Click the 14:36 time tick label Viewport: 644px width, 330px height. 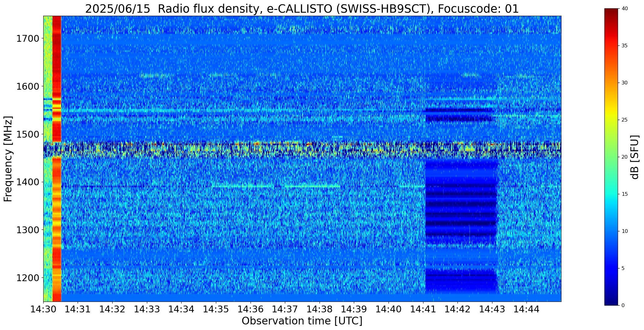(x=251, y=309)
